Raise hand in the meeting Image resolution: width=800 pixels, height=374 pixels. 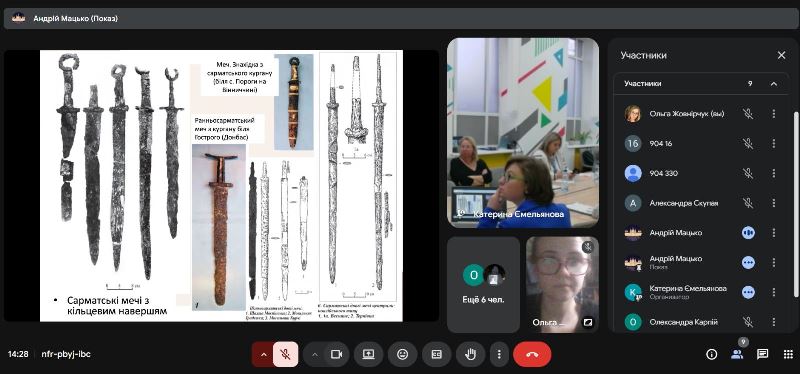[x=470, y=354]
